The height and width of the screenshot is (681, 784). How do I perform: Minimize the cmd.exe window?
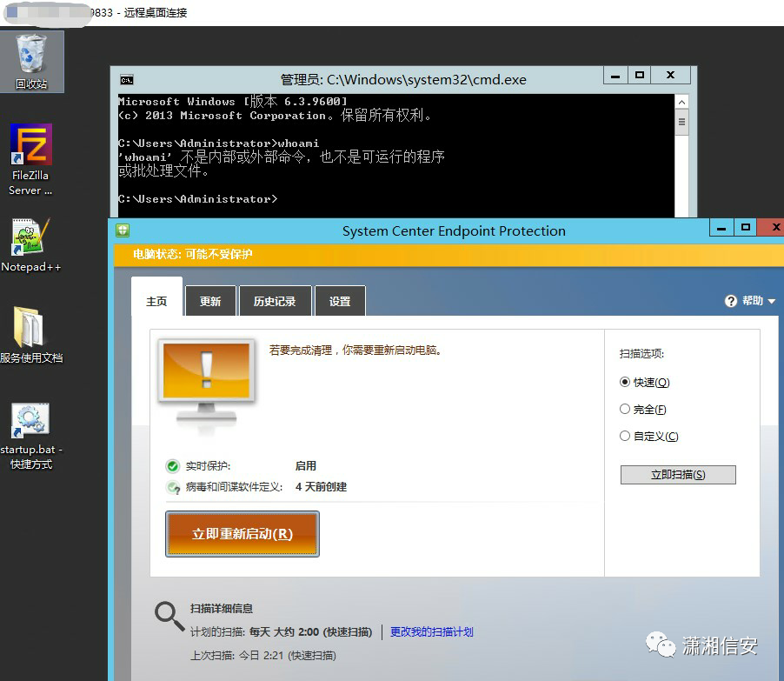615,76
